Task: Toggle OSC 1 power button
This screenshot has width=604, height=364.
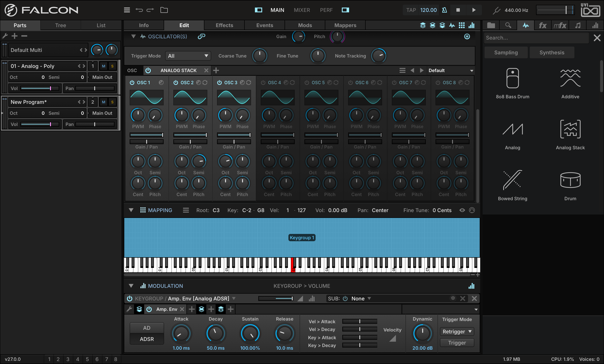Action: pos(132,83)
